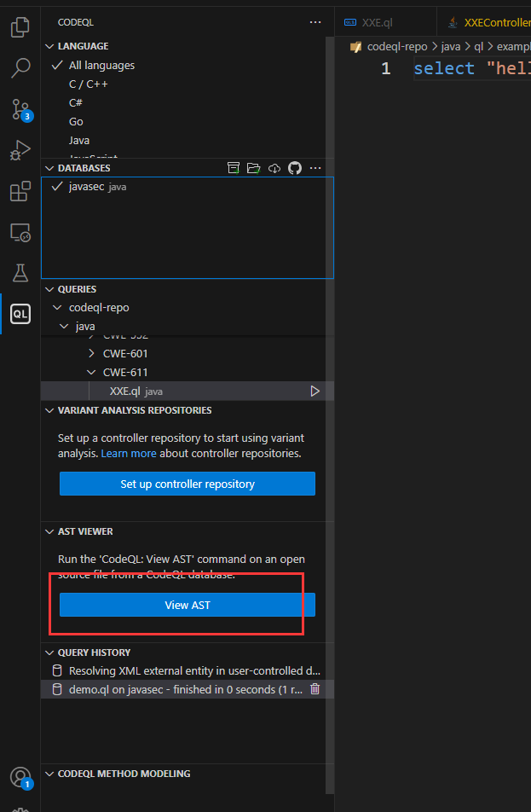Screen dimensions: 531x812
Task: Open Resolving XML external entity history item
Action: point(188,670)
